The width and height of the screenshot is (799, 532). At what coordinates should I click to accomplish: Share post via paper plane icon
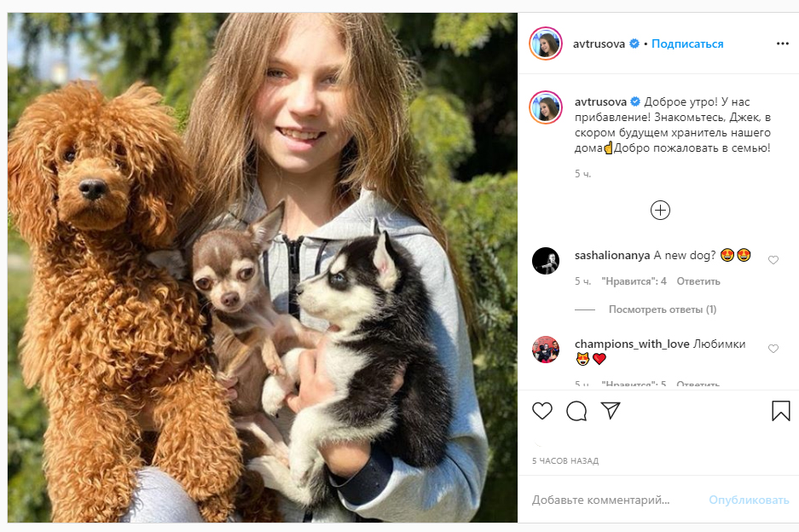pos(611,411)
